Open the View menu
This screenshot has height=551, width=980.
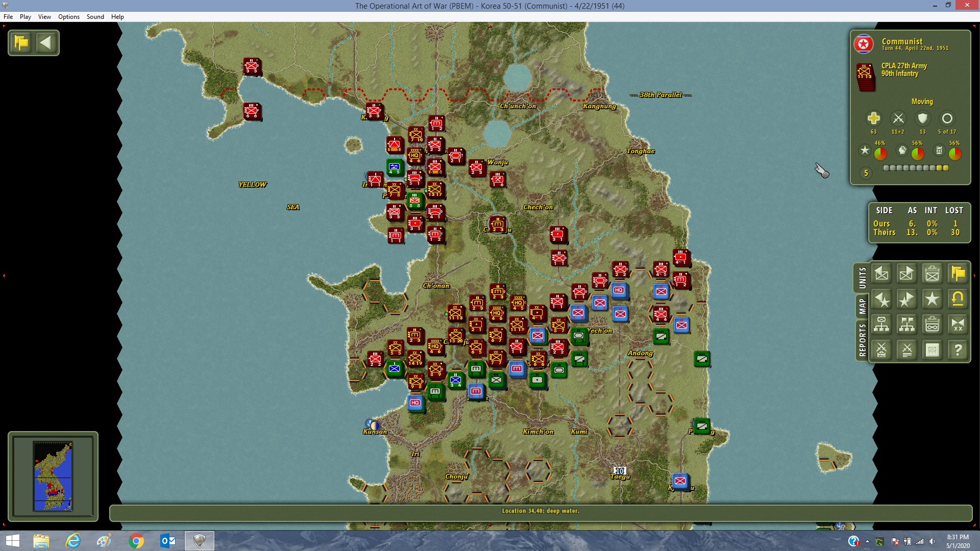pos(44,17)
